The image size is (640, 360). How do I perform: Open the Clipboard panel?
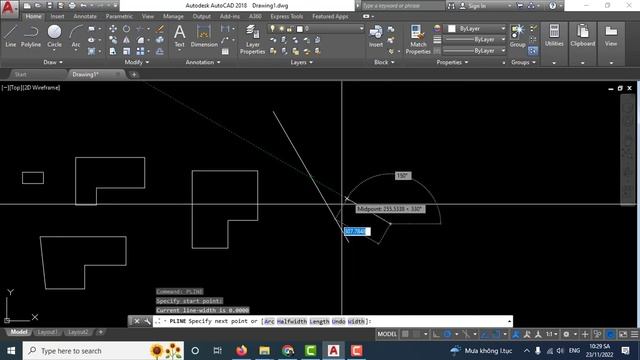point(582,36)
